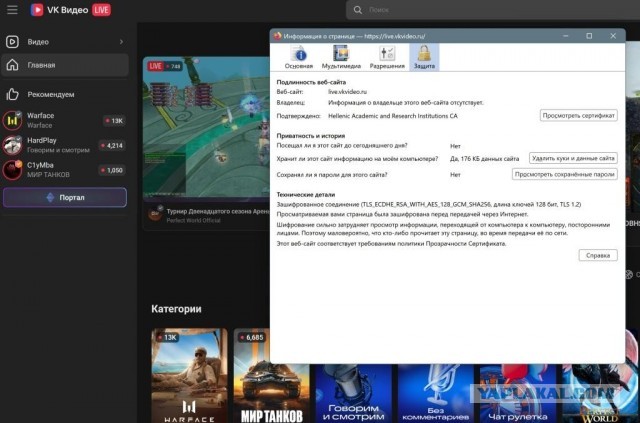The image size is (640, 423).
Task: Select the HardPlay stream name
Action: pyautogui.click(x=42, y=140)
